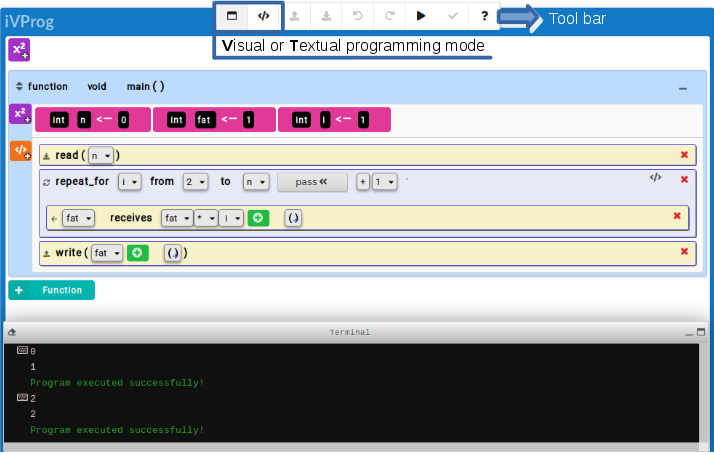Image resolution: width=714 pixels, height=455 pixels.
Task: Click the pass « button
Action: [312, 182]
